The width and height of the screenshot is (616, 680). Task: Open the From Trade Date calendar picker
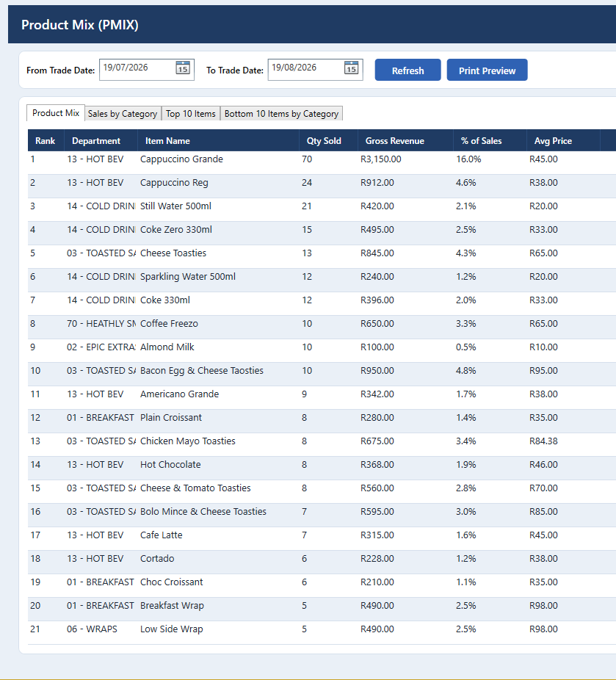point(183,68)
